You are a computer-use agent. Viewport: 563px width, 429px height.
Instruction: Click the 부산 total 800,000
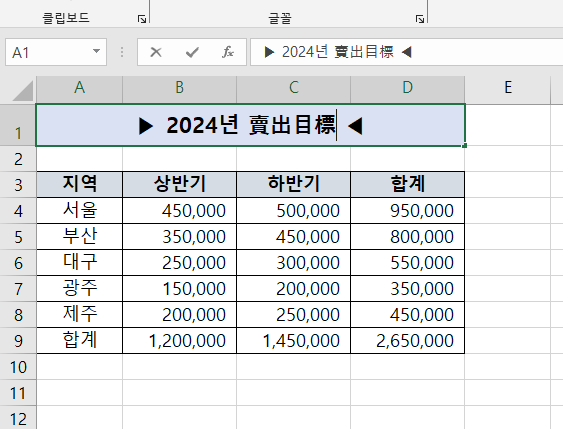tap(408, 237)
